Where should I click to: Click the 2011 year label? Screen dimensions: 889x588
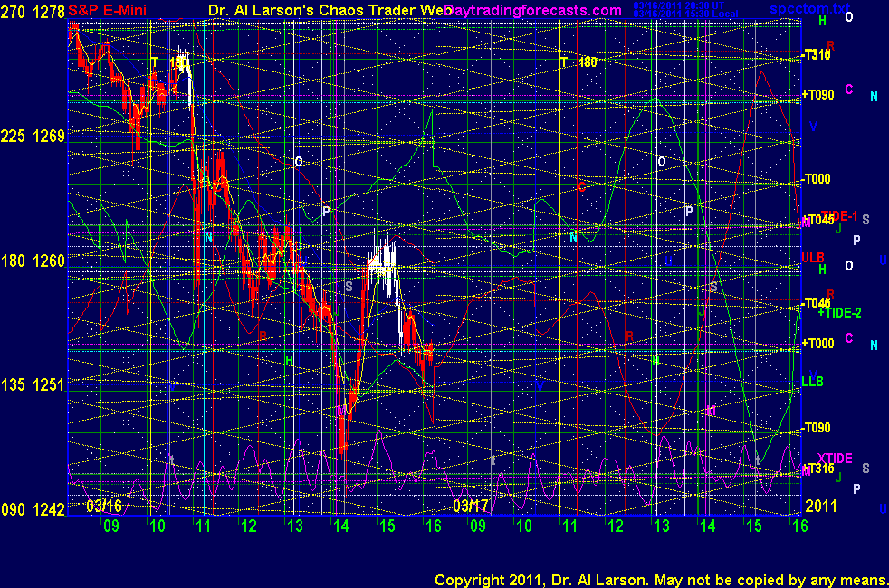(818, 505)
